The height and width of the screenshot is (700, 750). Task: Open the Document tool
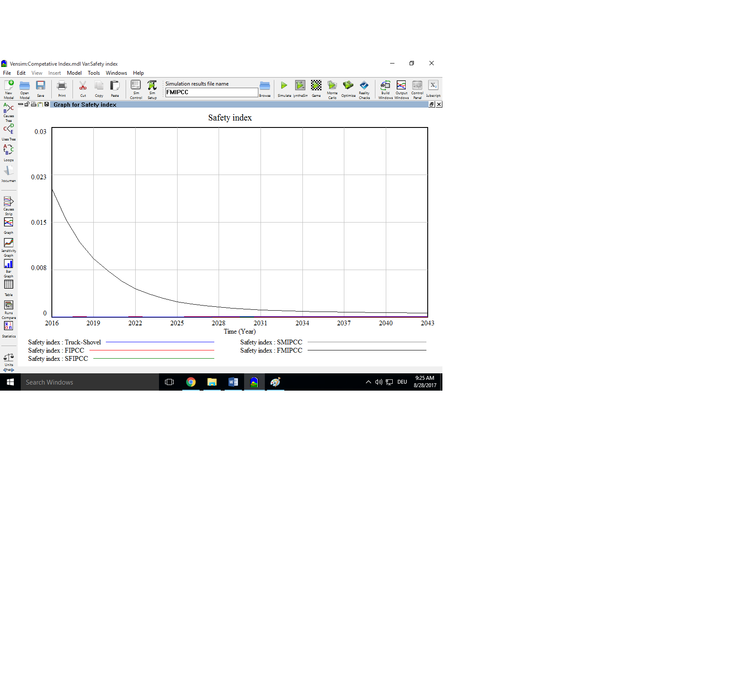tap(9, 173)
